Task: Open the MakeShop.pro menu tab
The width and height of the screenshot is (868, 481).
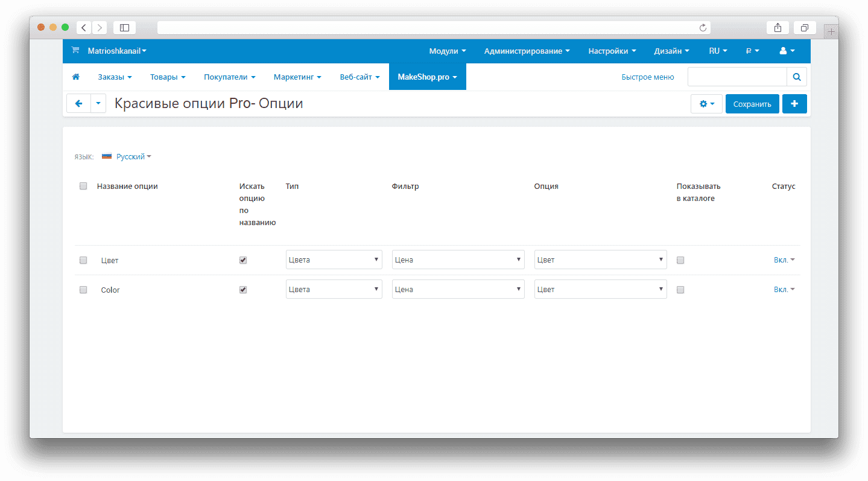Action: (428, 77)
